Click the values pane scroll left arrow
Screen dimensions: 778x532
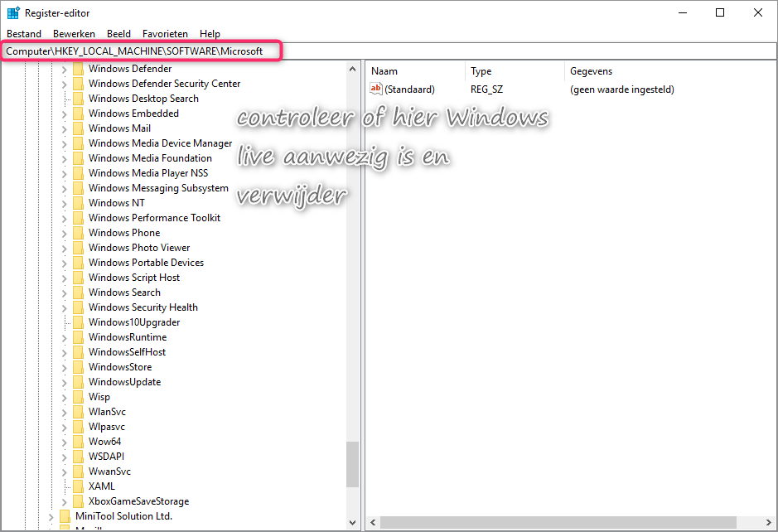tap(373, 523)
